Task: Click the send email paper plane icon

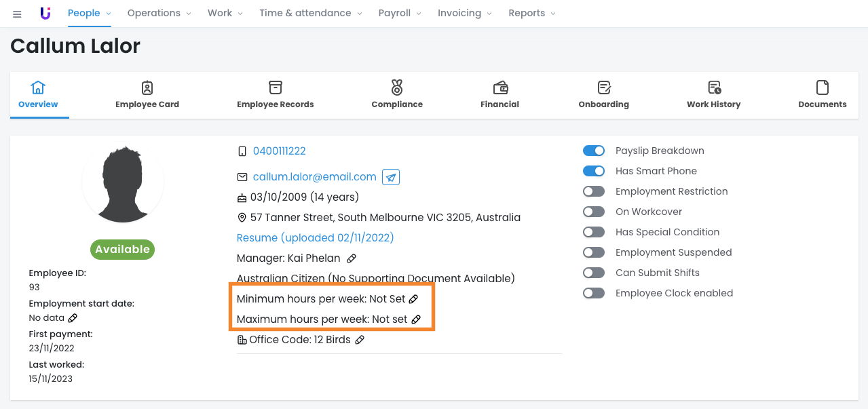Action: pyautogui.click(x=391, y=177)
